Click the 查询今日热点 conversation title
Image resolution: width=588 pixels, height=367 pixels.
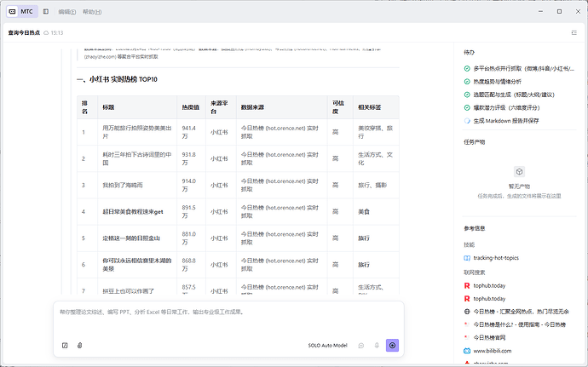24,33
